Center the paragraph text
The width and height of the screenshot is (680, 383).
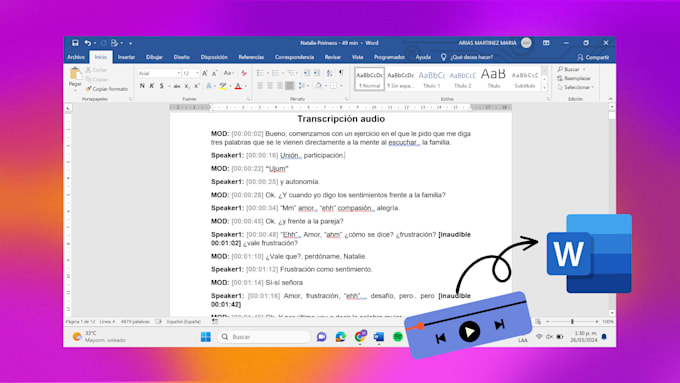pos(270,86)
